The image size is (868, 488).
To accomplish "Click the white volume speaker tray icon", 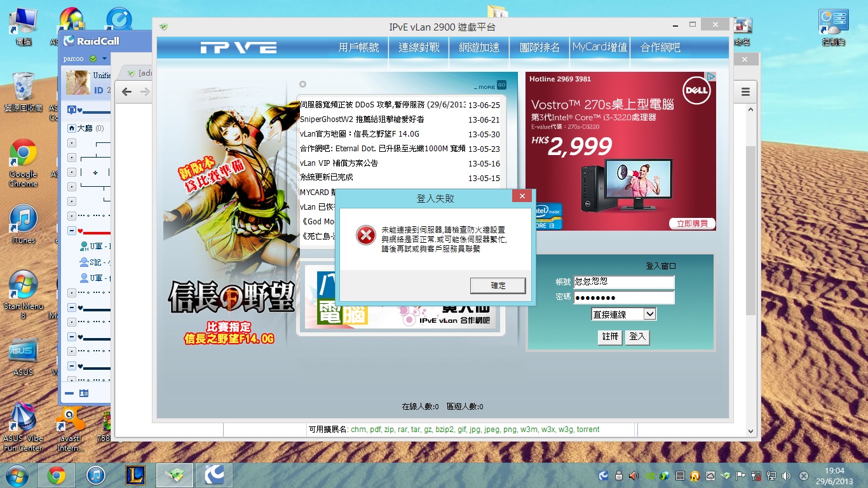I will click(x=787, y=475).
